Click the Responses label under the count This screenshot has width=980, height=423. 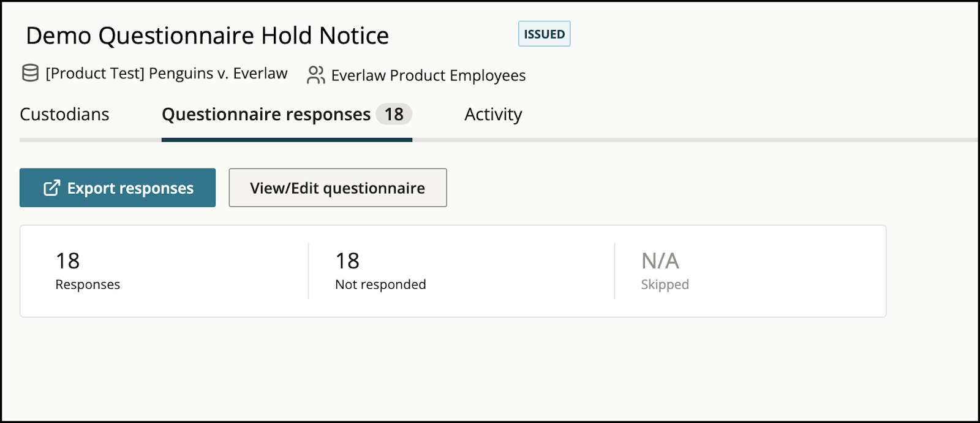pyautogui.click(x=88, y=284)
